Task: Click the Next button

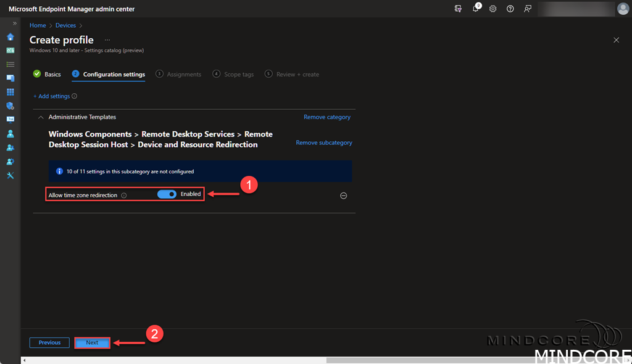Action: (92, 342)
